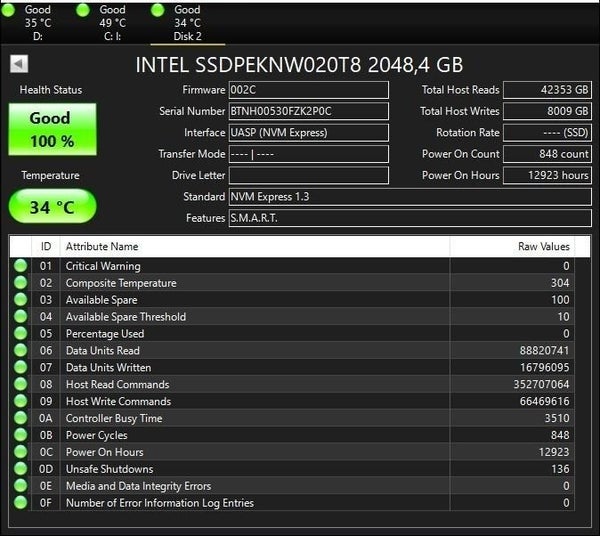
Task: Click the 34 °C temperature button
Action: [52, 207]
